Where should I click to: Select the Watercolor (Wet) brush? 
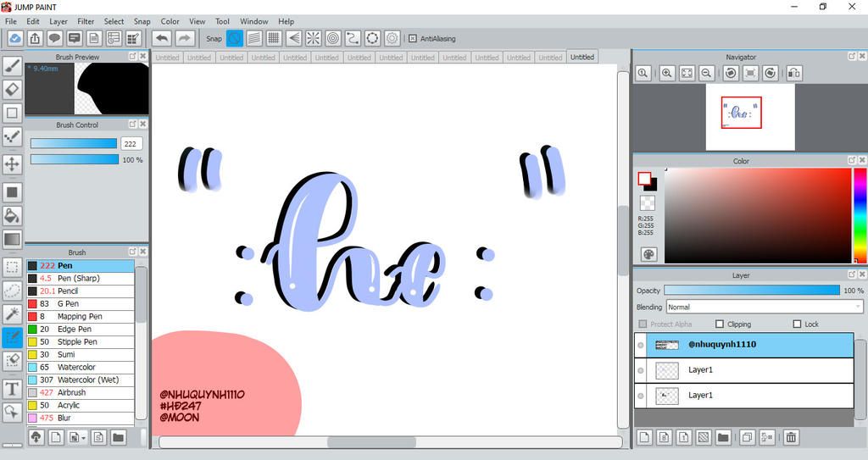pos(81,380)
